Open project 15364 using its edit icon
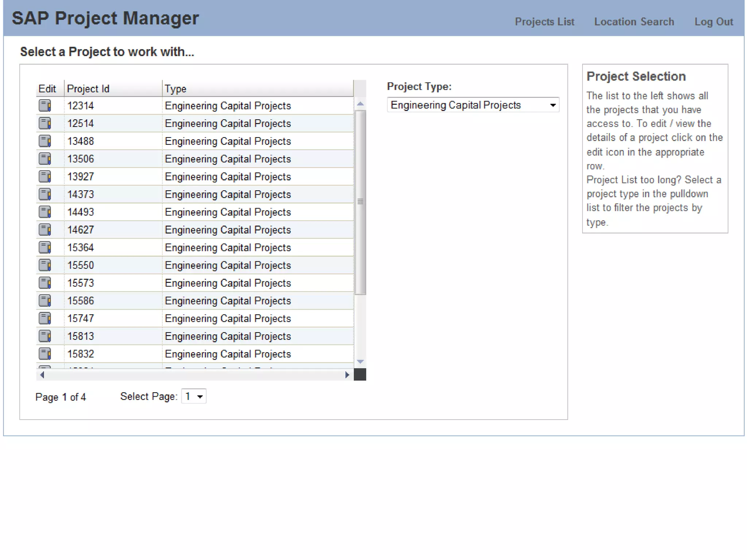 click(x=45, y=248)
